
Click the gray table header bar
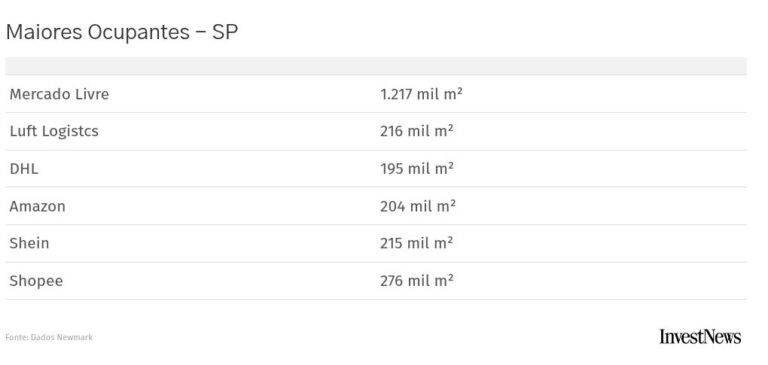[376, 66]
